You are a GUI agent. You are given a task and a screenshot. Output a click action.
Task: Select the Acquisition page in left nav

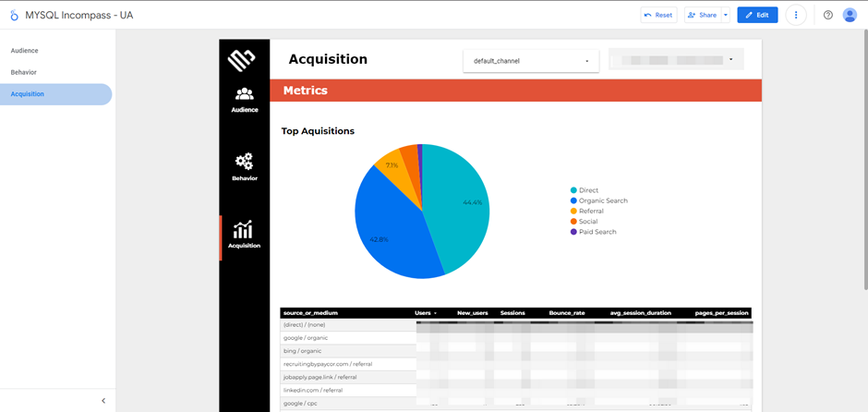point(28,94)
